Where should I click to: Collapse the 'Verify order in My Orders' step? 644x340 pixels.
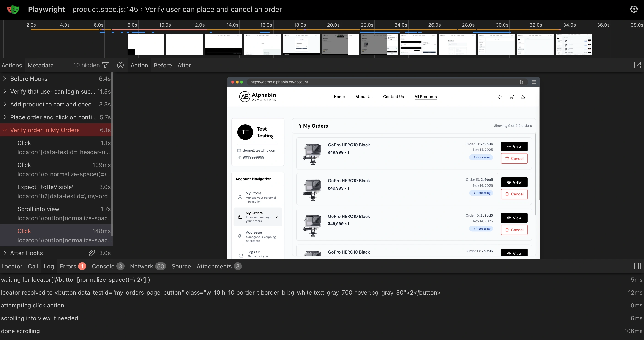click(4, 130)
